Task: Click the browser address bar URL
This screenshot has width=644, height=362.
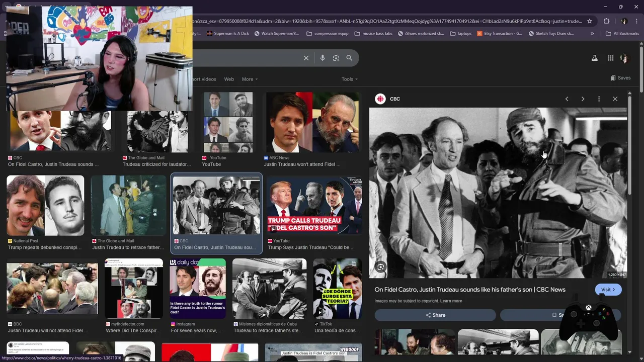Action: pyautogui.click(x=387, y=21)
